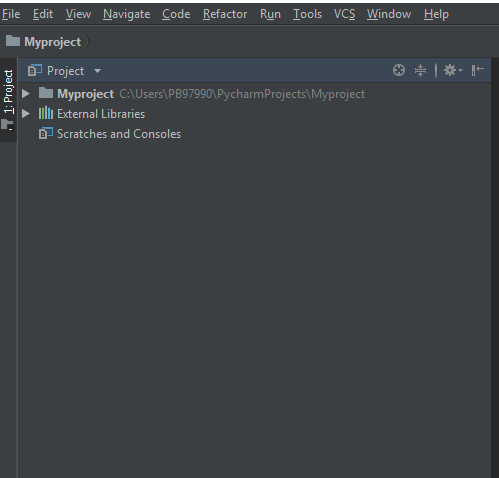
Task: Open the File menu
Action: [x=11, y=14]
